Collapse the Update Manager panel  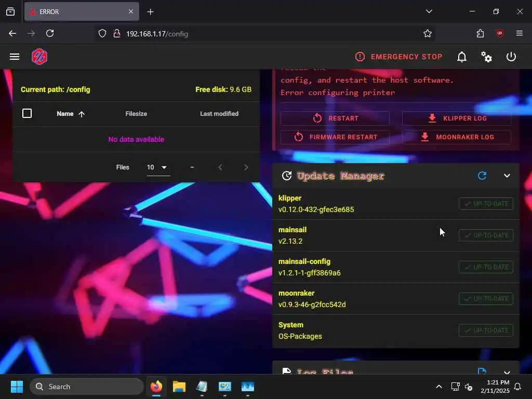[x=507, y=176]
